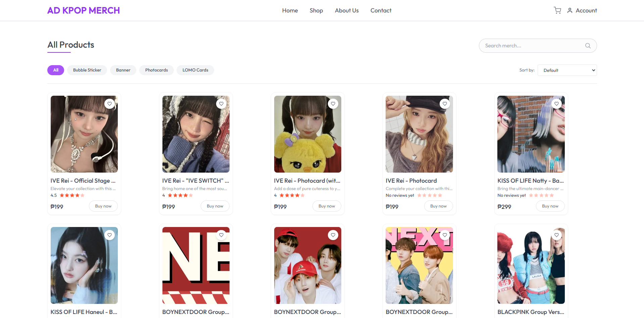This screenshot has width=644, height=318.
Task: Open IVE Rei Official Stage product image
Action: click(84, 134)
